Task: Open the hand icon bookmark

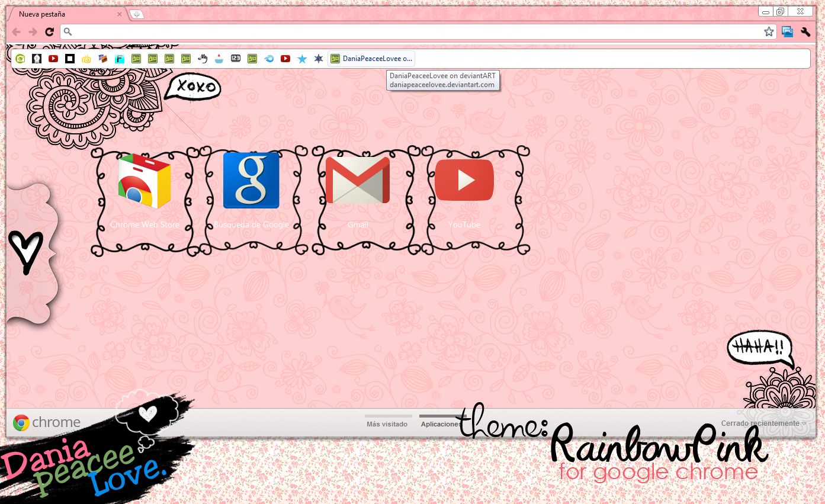Action: [x=203, y=59]
